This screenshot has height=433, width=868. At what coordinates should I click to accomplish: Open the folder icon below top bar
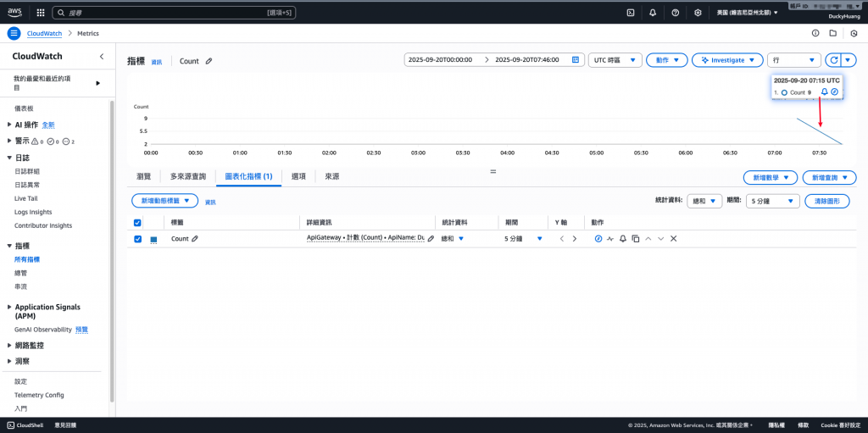(832, 33)
